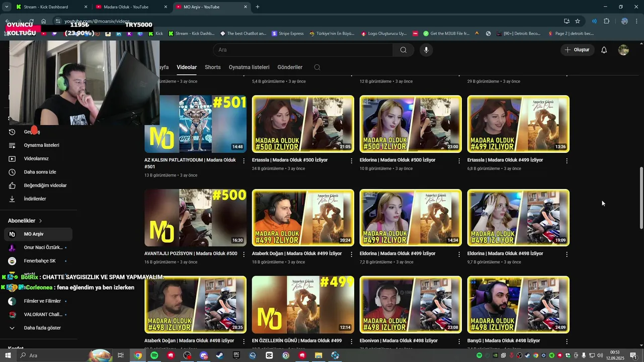Close the Madara Olduk - YouTube tab
Screen dimensions: 644x362
coord(166,7)
